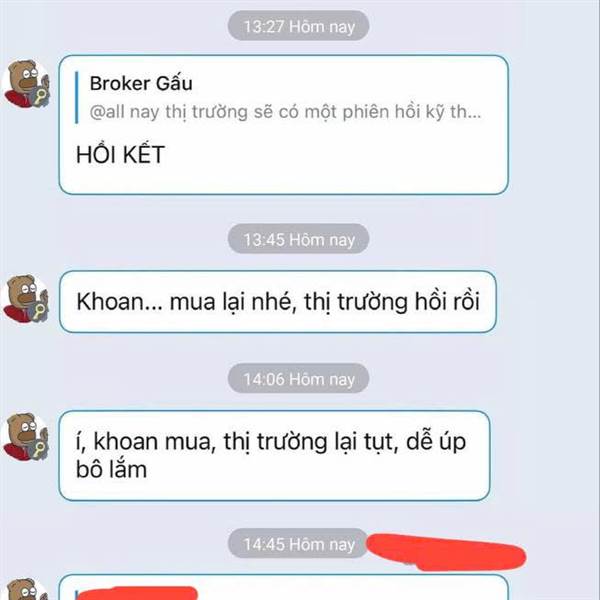Tap the '14:06 Hôm nay' timestamp
The width and height of the screenshot is (600, 600).
click(298, 379)
